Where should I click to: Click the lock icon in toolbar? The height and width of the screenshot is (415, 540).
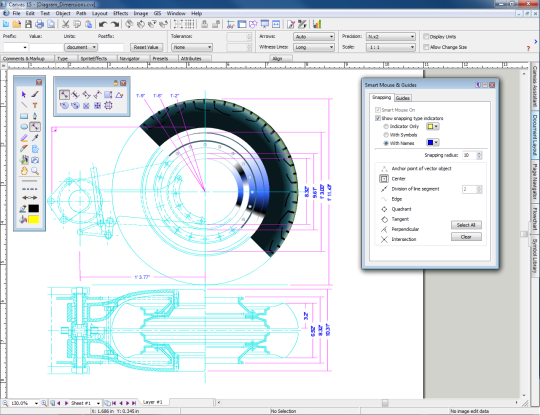pyautogui.click(x=205, y=24)
